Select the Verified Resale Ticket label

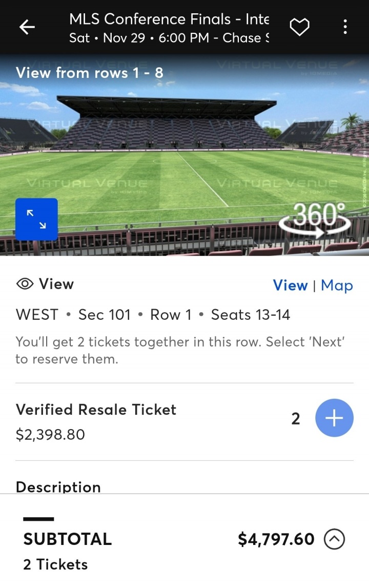click(96, 410)
